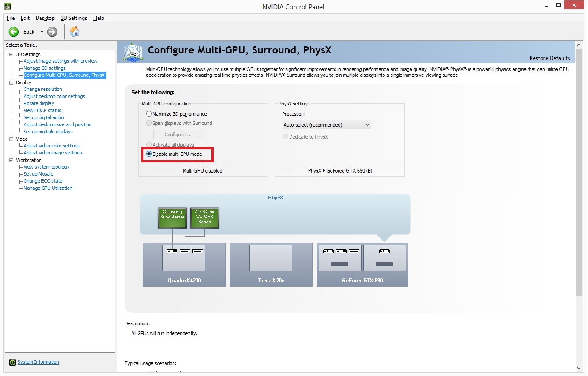The image size is (588, 376).
Task: Click the 'Set the following:' heading
Action: [153, 92]
